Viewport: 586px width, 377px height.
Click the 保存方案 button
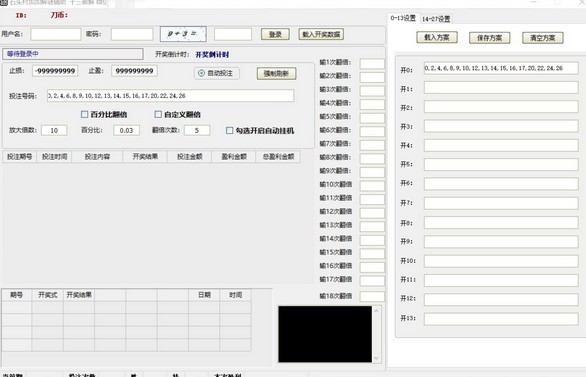tap(489, 38)
